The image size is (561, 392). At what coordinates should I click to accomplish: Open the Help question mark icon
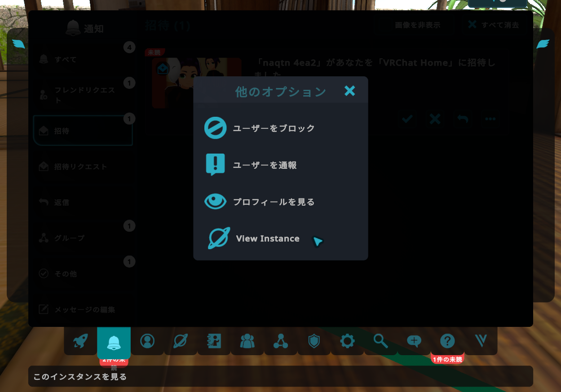coord(447,341)
